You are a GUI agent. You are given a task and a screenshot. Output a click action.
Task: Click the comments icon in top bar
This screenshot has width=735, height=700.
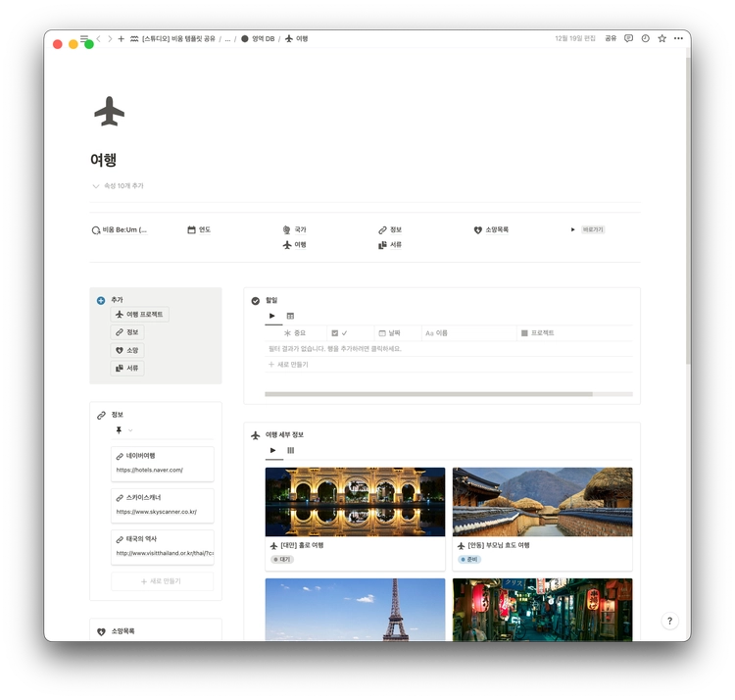point(628,39)
